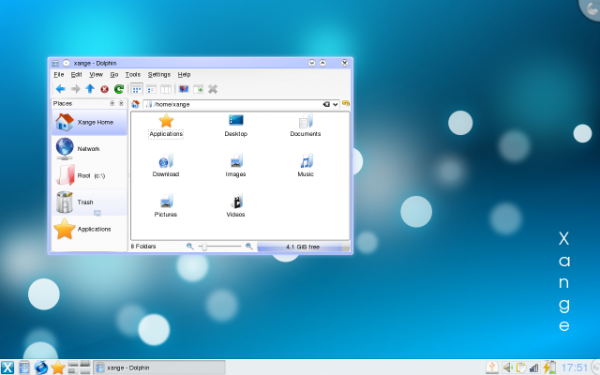This screenshot has width=600, height=375.
Task: Open the X application launcher
Action: tap(7, 368)
